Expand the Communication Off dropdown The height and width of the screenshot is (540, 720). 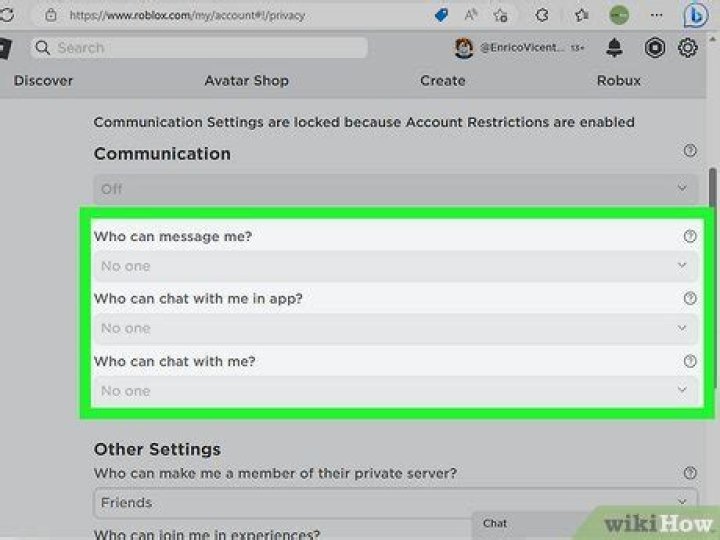[395, 189]
